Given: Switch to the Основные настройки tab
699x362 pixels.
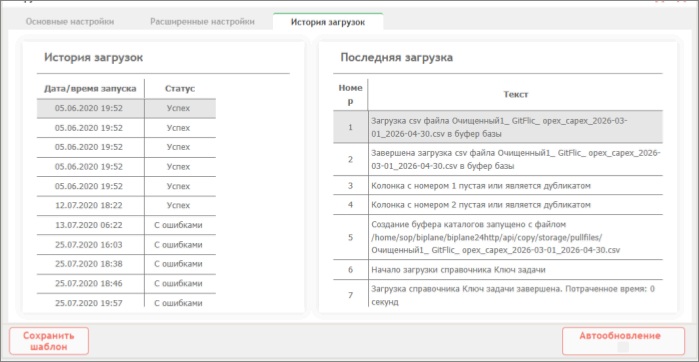Looking at the screenshot, I should click(70, 22).
